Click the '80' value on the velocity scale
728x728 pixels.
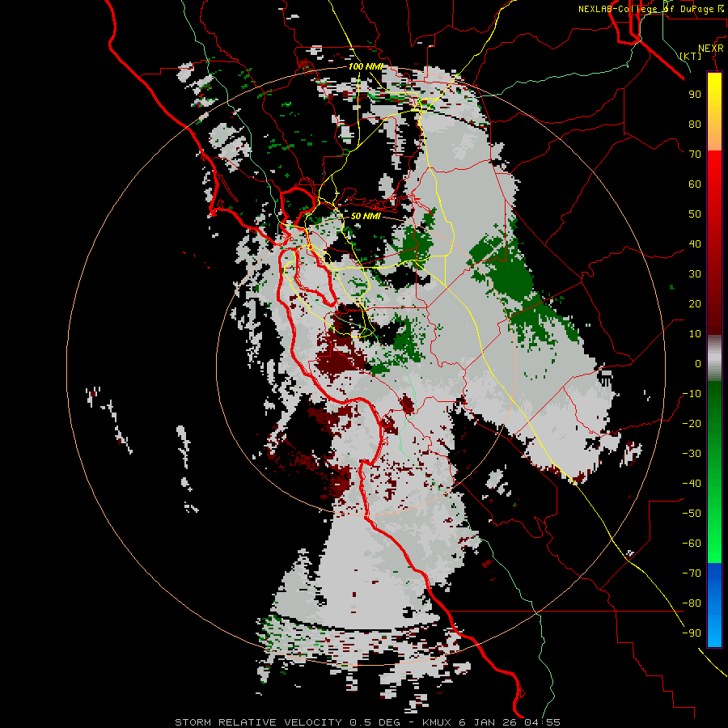695,124
